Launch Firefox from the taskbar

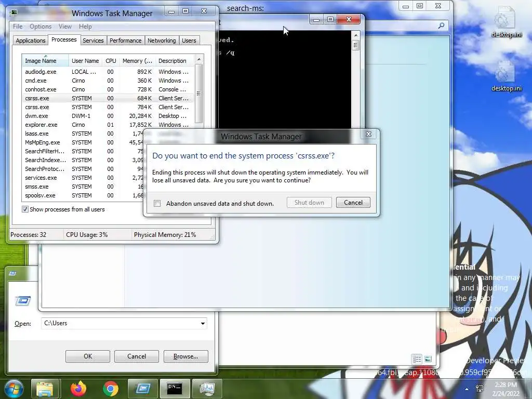pyautogui.click(x=78, y=389)
